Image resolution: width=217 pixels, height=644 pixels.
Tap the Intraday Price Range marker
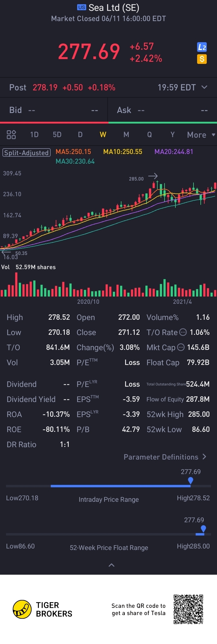(x=190, y=480)
